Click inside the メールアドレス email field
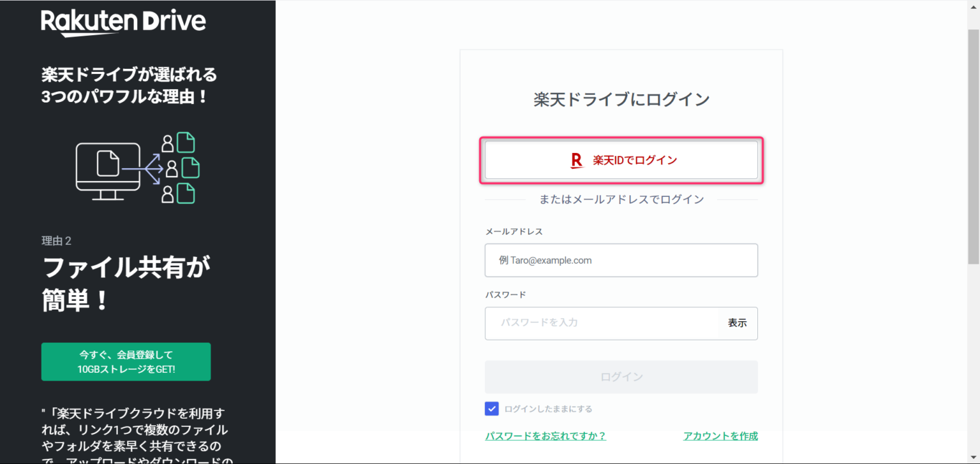Image resolution: width=980 pixels, height=464 pixels. [x=621, y=260]
